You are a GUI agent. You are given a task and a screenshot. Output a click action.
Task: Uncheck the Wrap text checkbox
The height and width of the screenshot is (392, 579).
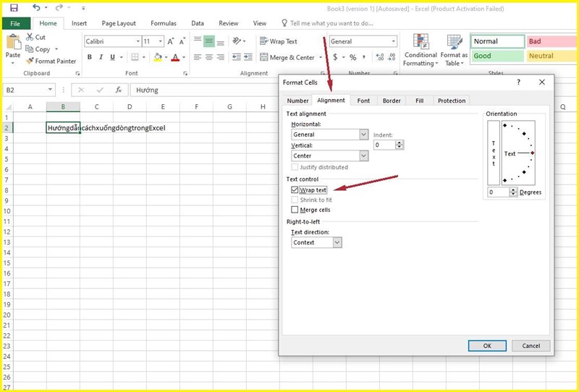295,189
